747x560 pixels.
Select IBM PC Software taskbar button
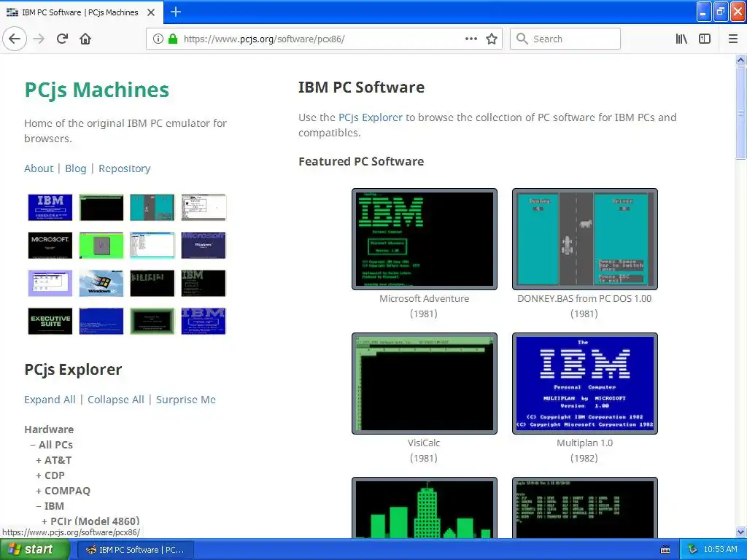135,550
